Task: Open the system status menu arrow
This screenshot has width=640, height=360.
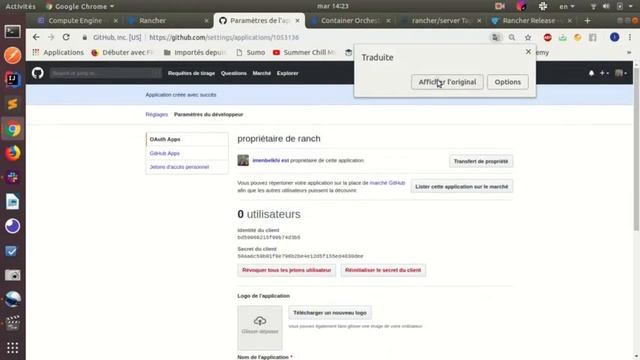Action: 631,6
